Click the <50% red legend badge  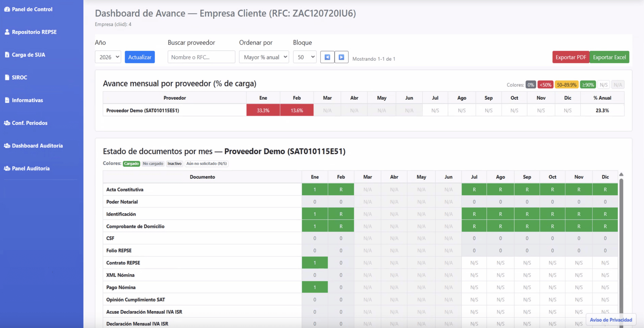pos(545,85)
